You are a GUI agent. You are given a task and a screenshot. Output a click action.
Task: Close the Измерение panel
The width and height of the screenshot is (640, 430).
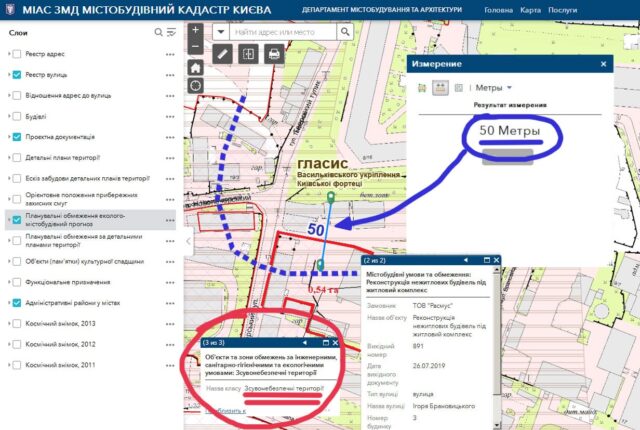click(603, 63)
